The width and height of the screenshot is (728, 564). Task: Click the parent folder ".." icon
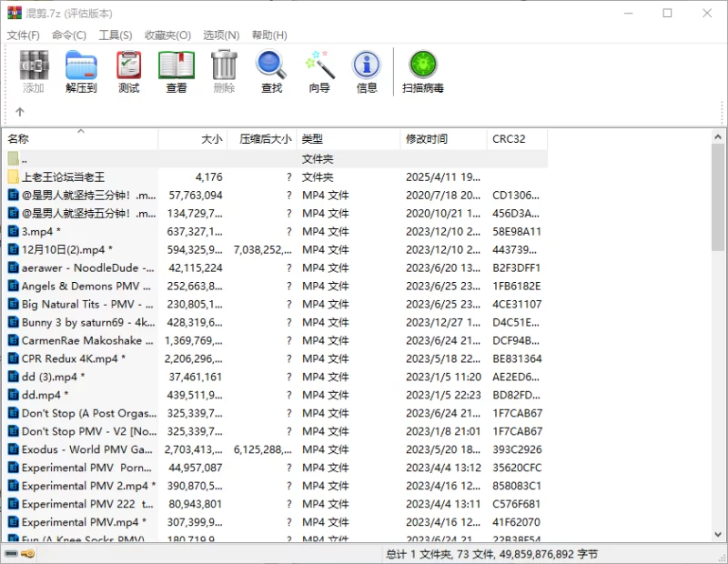click(14, 159)
